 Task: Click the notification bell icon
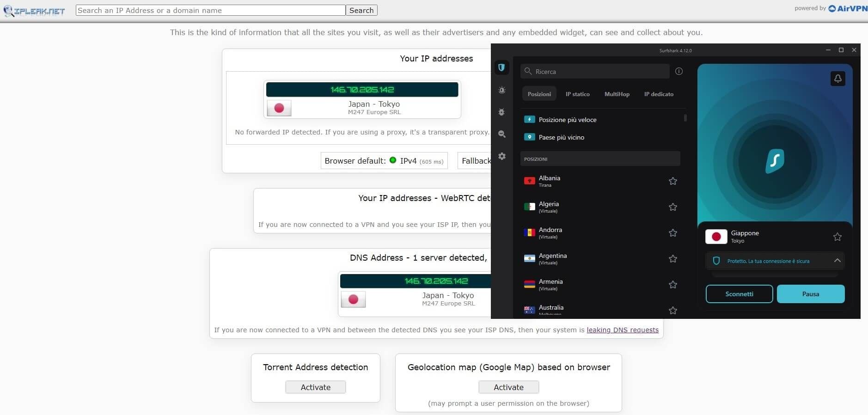tap(837, 79)
